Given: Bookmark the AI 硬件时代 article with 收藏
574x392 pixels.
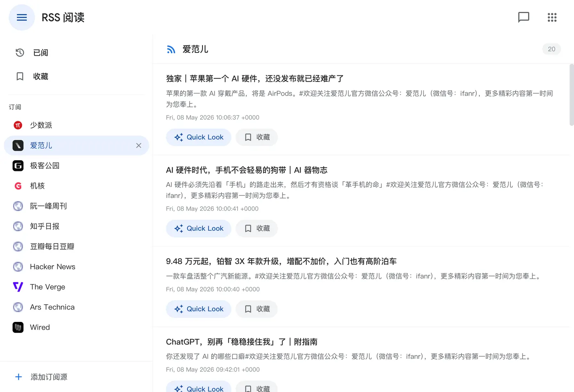Looking at the screenshot, I should coord(257,228).
